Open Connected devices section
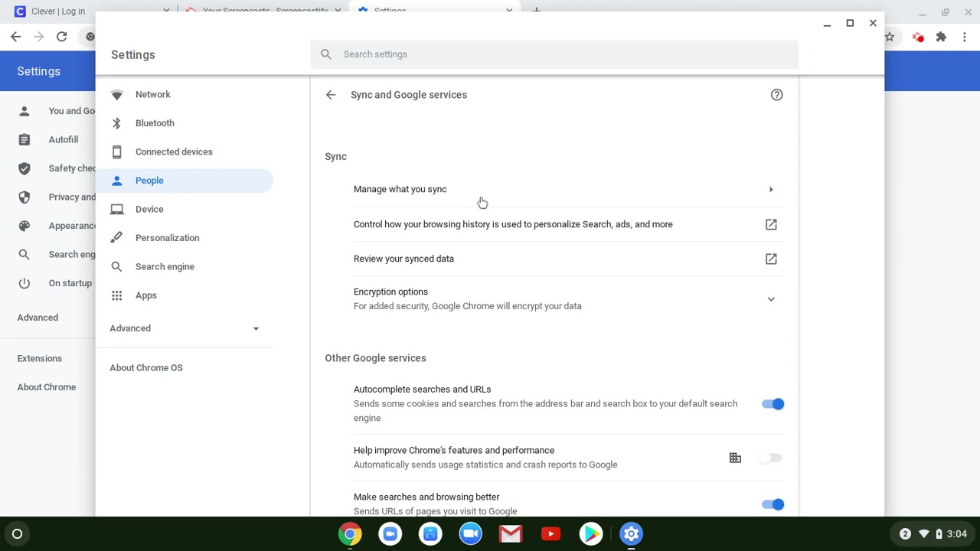This screenshot has width=980, height=551. click(x=185, y=152)
